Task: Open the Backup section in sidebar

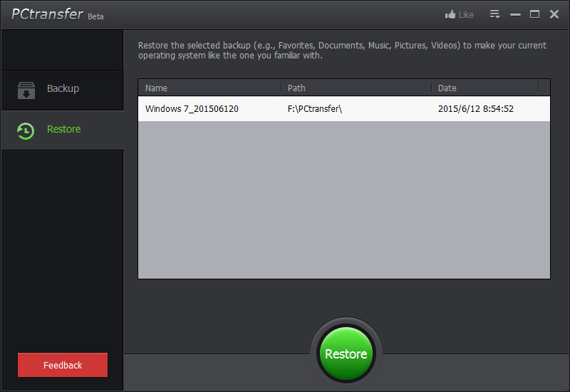Action: click(x=62, y=91)
